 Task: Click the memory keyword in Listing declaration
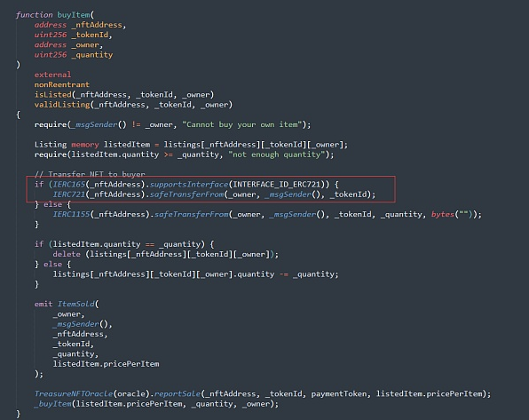click(x=85, y=145)
